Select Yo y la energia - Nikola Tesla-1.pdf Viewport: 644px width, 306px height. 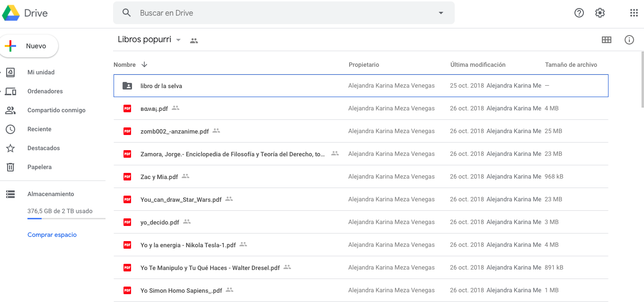pyautogui.click(x=361, y=245)
